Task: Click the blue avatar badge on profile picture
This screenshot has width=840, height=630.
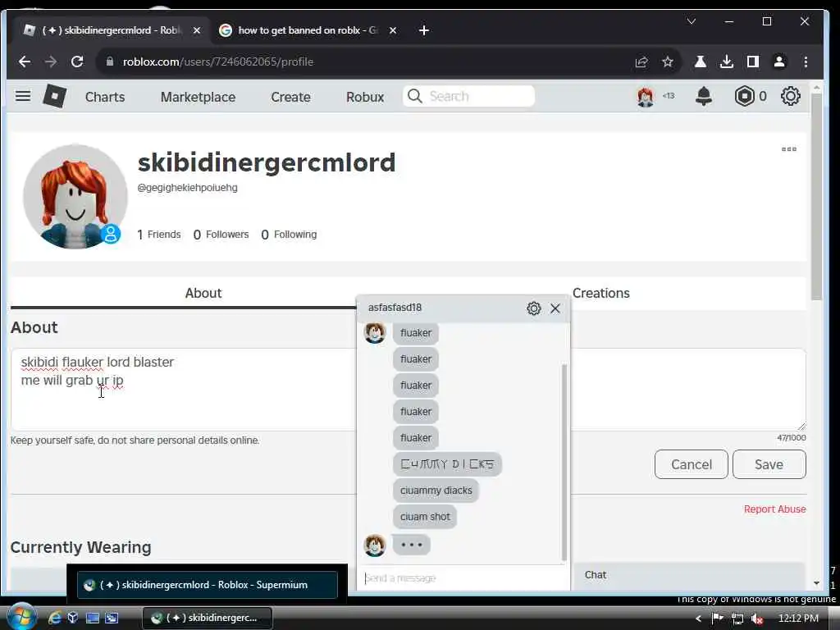Action: click(x=112, y=234)
